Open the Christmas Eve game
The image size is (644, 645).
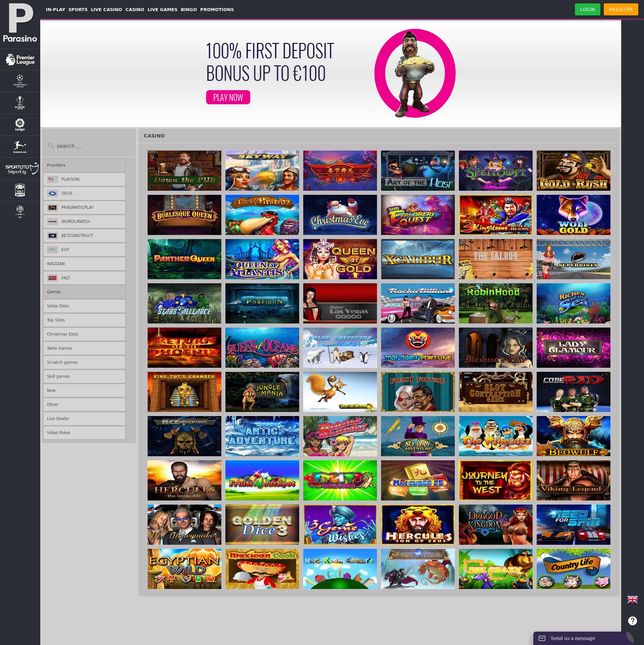tap(340, 215)
